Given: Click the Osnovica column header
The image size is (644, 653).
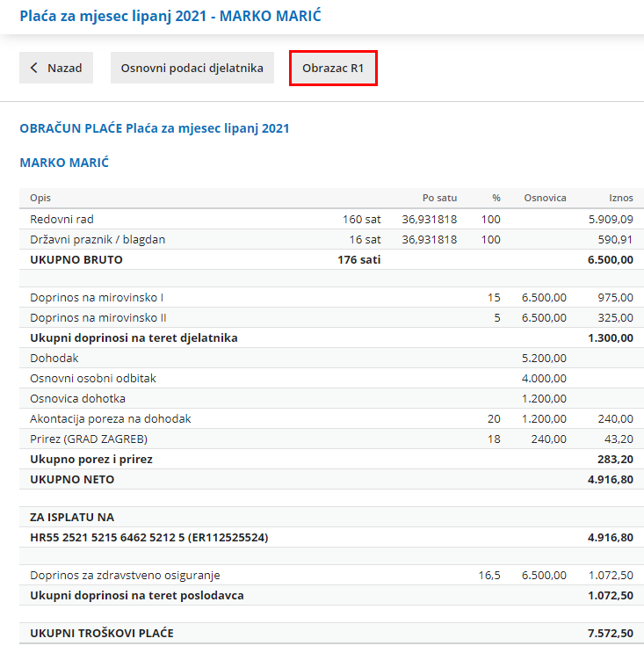Looking at the screenshot, I should tap(545, 198).
